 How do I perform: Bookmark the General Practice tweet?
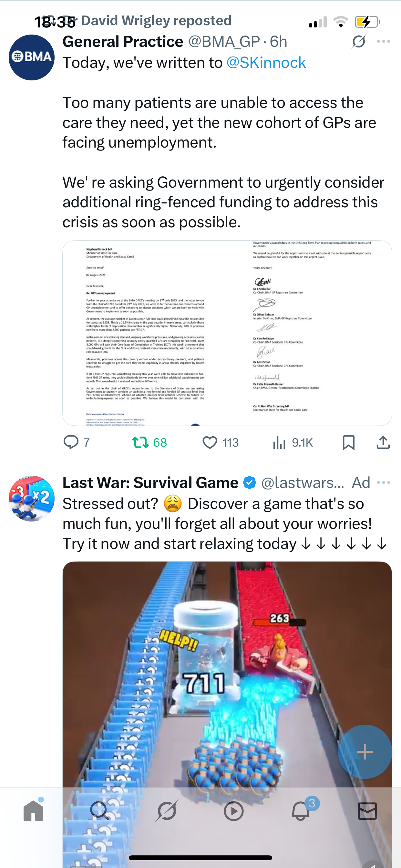(x=348, y=442)
